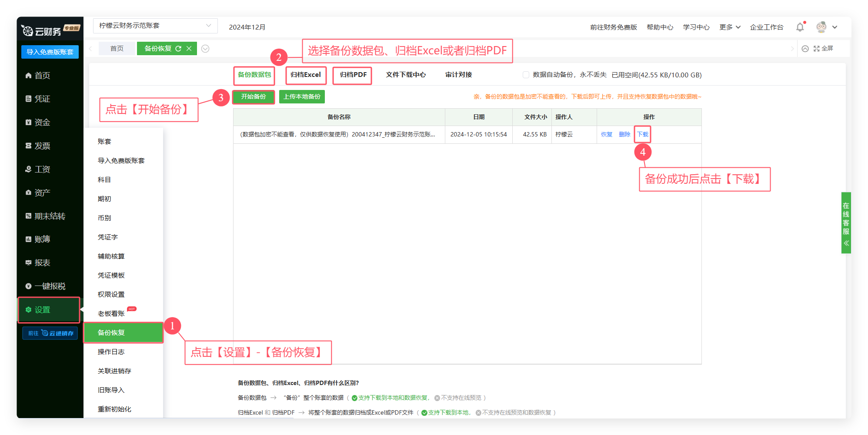The image size is (868, 435).
Task: Close the 备份恢复 tab
Action: (189, 49)
